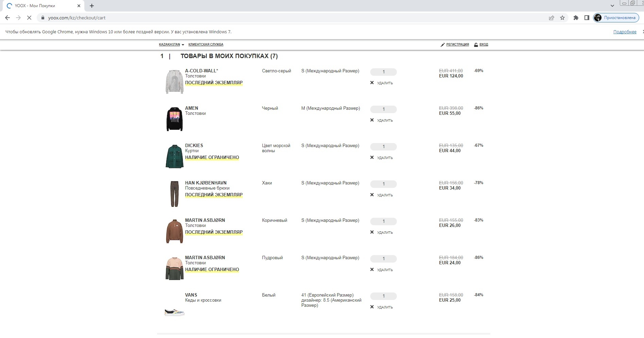Click the address bar URL field
Screen dimensions: 644x338
point(292,18)
